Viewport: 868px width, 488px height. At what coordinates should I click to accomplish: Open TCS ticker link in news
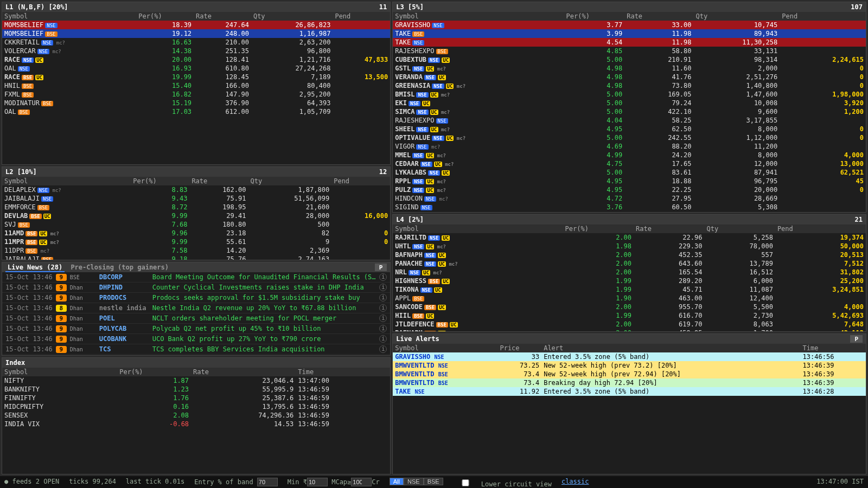[x=105, y=349]
